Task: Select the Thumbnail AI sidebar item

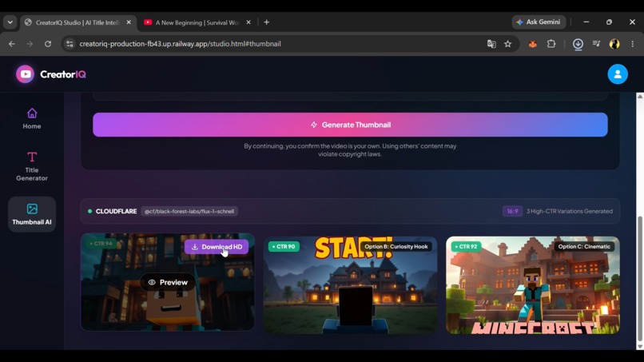Action: pos(32,214)
